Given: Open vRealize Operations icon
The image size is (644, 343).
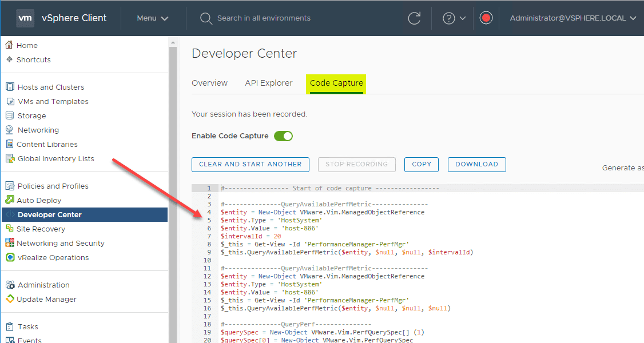Looking at the screenshot, I should click(9, 257).
